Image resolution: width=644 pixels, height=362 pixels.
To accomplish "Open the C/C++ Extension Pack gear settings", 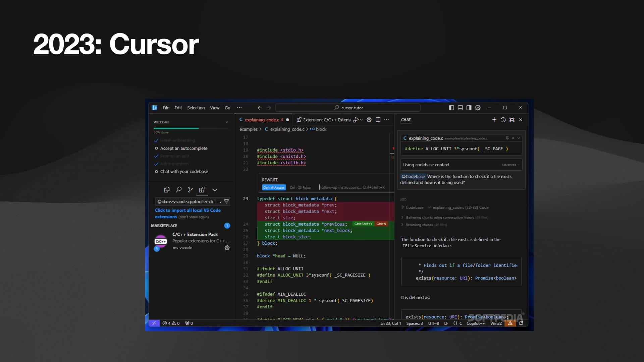I will [x=227, y=248].
